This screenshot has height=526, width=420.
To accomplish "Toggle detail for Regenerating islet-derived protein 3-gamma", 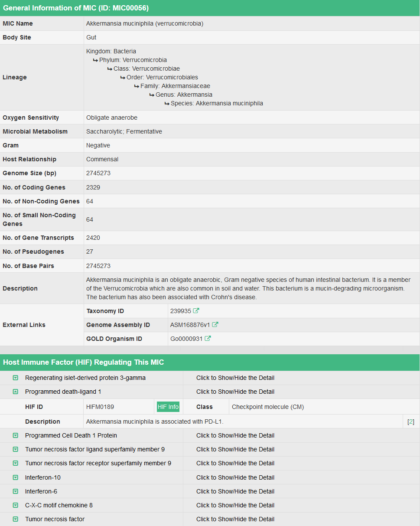I will (x=235, y=378).
